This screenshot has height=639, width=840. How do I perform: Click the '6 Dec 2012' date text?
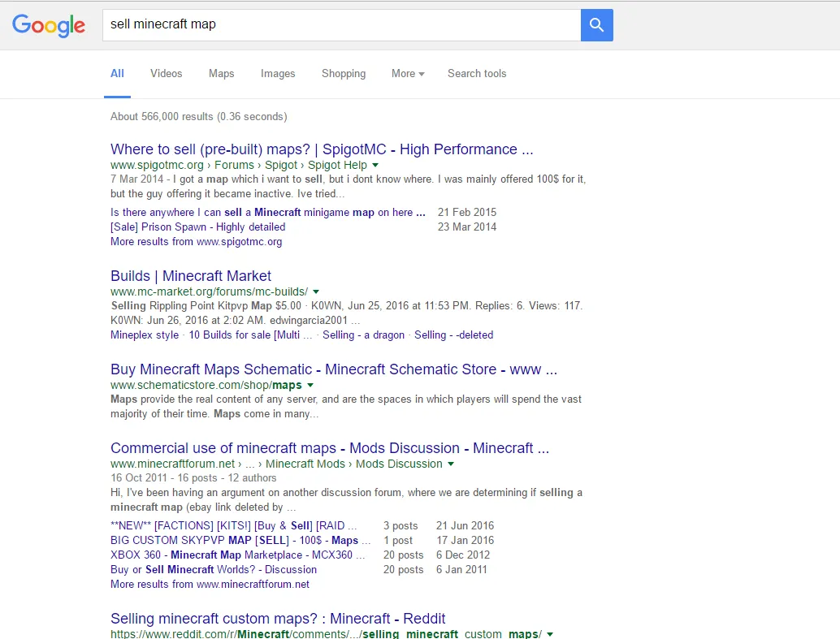[463, 555]
